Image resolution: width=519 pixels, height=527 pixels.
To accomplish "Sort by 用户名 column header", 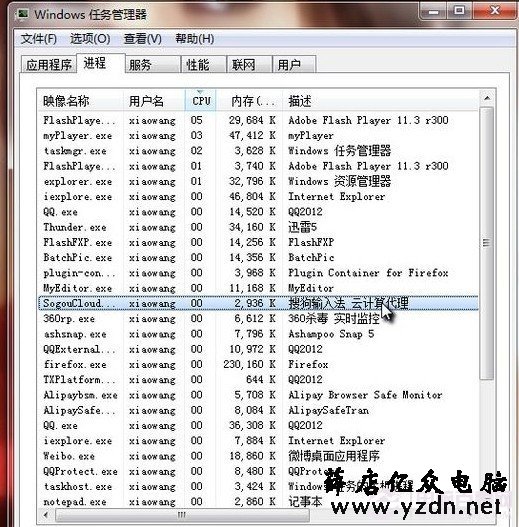I will [154, 101].
